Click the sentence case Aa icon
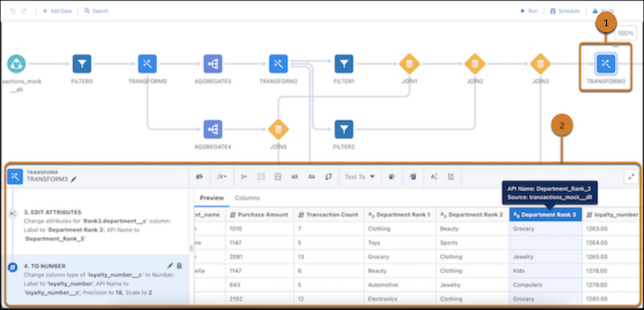This screenshot has width=644, height=310. click(x=312, y=176)
